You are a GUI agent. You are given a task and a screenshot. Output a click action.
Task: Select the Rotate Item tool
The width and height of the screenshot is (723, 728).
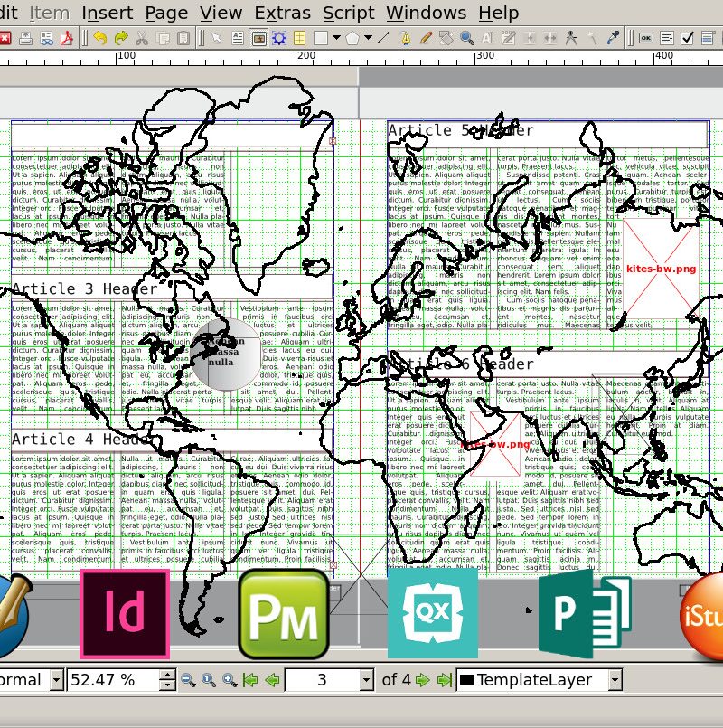click(446, 38)
